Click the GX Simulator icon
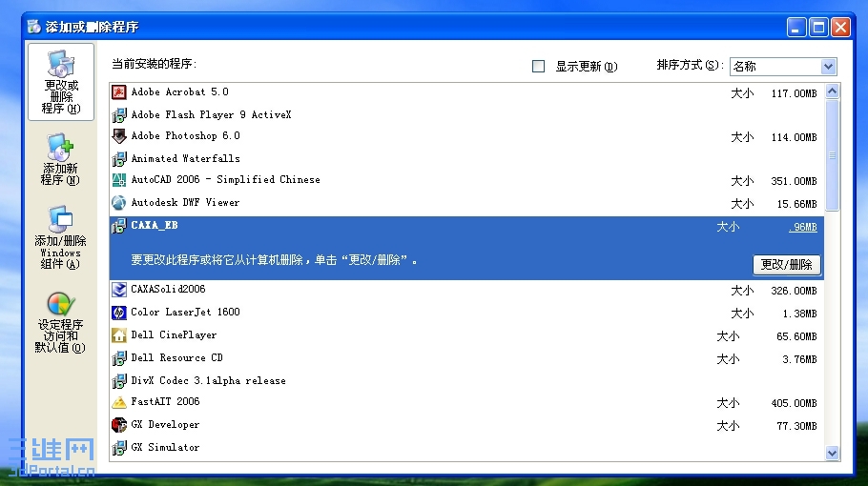 119,447
